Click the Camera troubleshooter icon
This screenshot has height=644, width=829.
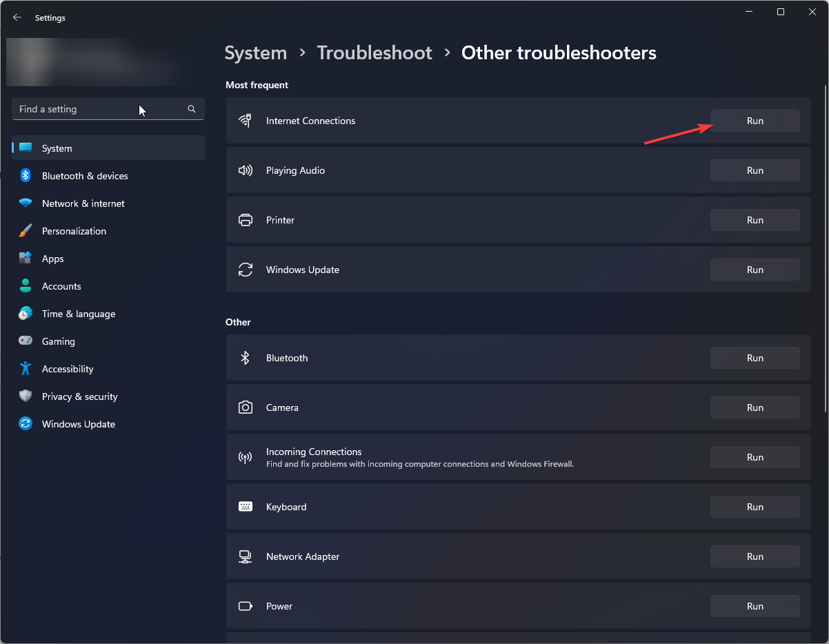(245, 407)
